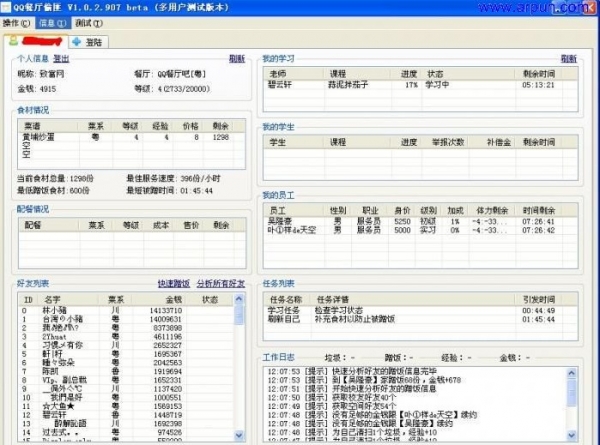The width and height of the screenshot is (600, 445).
Task: Select the 刷新自己 task row
Action: (x=420, y=319)
